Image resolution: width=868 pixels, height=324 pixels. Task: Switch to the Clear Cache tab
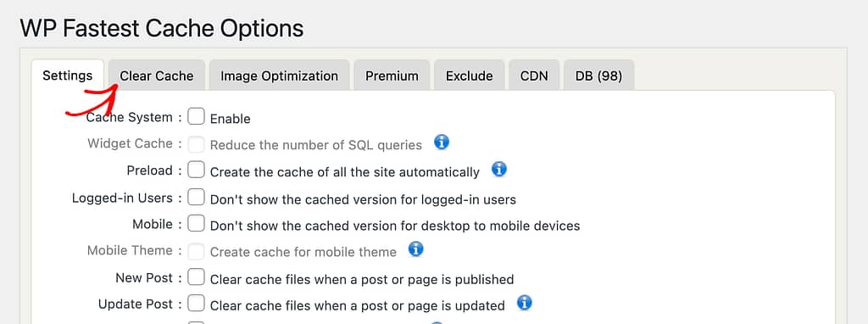[157, 75]
